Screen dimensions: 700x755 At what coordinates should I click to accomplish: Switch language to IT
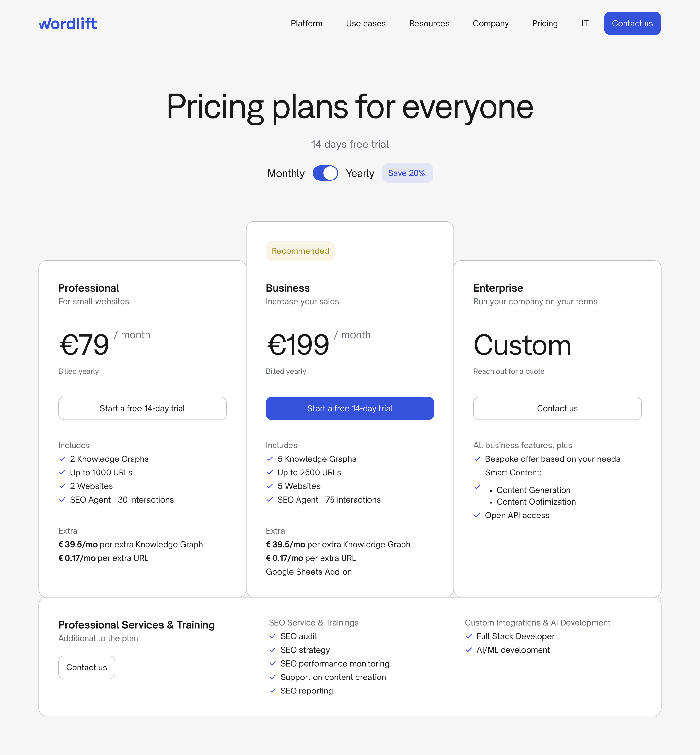585,23
